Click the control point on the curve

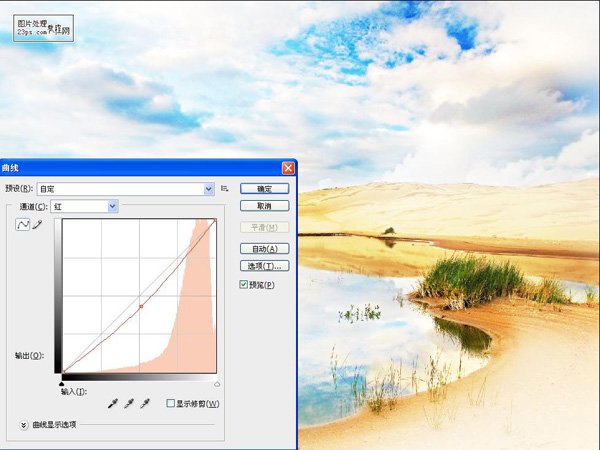point(141,306)
